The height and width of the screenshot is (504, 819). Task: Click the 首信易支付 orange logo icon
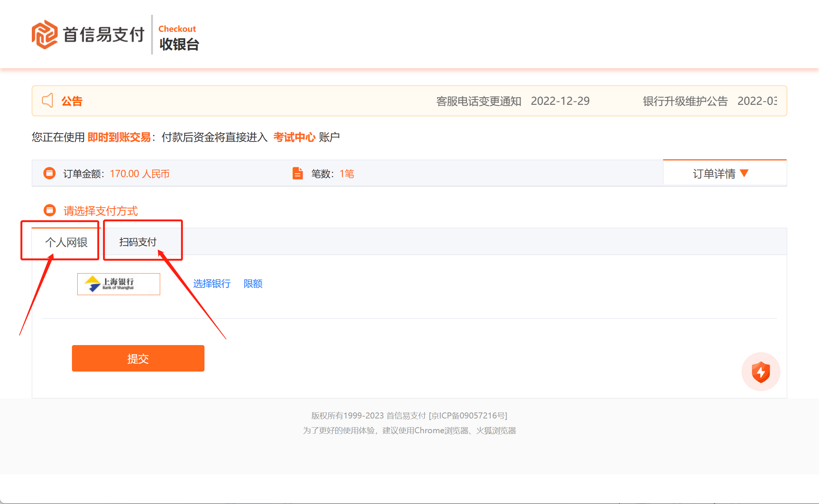point(44,34)
